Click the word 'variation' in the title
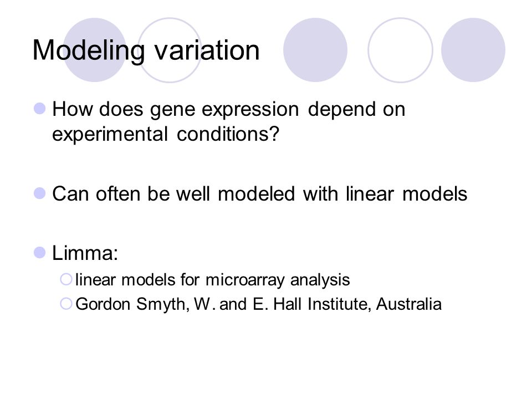This screenshot has width=532, height=399. [x=207, y=51]
